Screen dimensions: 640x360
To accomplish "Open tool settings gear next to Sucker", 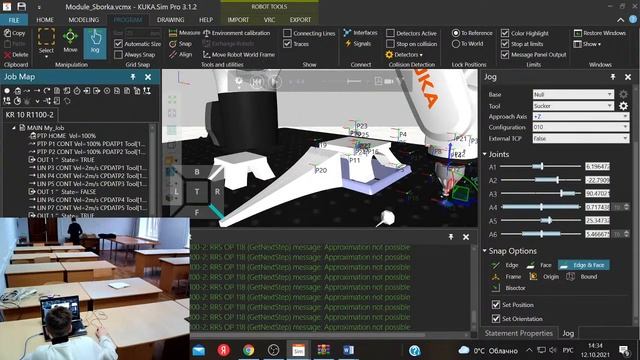I will [x=623, y=106].
